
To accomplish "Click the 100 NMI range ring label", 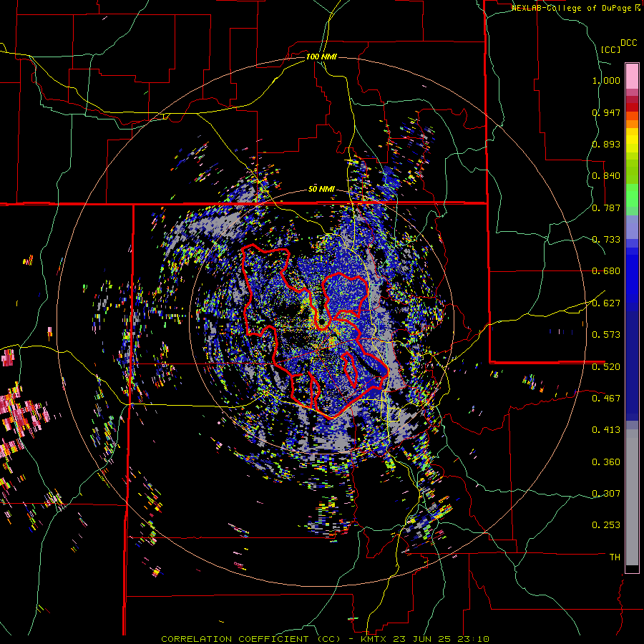I will click(x=321, y=57).
